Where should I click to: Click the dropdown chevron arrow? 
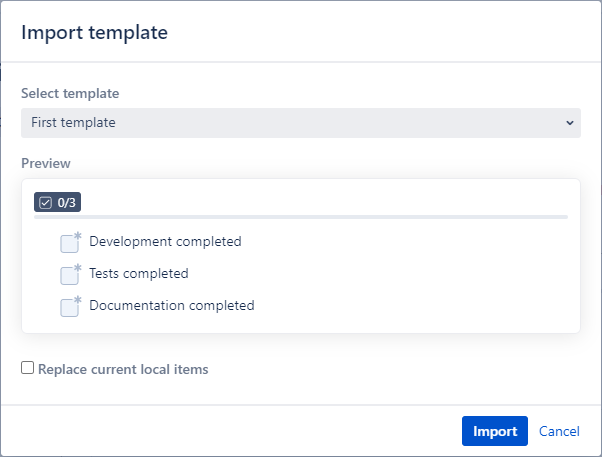(x=569, y=123)
